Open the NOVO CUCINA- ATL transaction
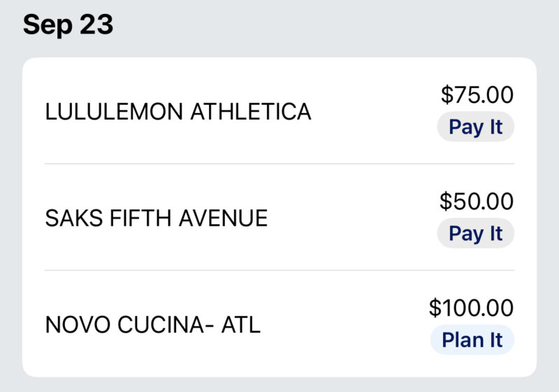Screen dimensions: 559x392 click(152, 325)
